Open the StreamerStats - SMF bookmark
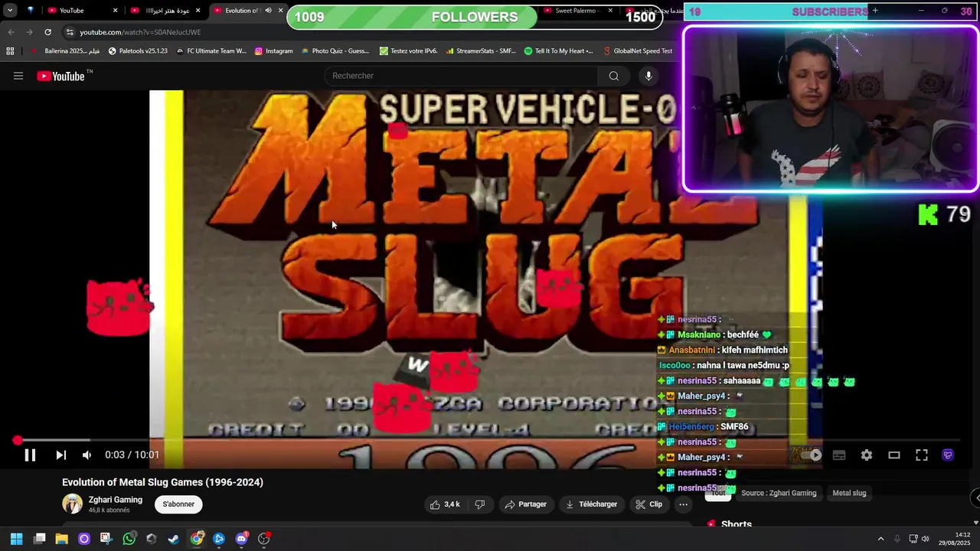Image resolution: width=980 pixels, height=551 pixels. click(x=481, y=51)
